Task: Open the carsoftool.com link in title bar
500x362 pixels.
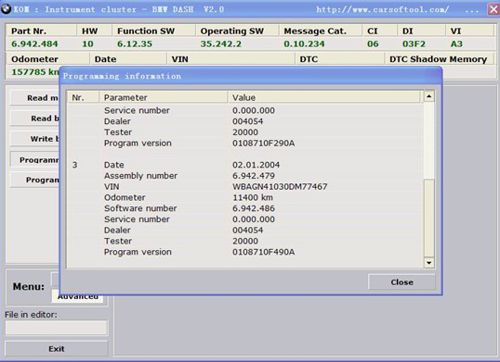Action: [382, 9]
